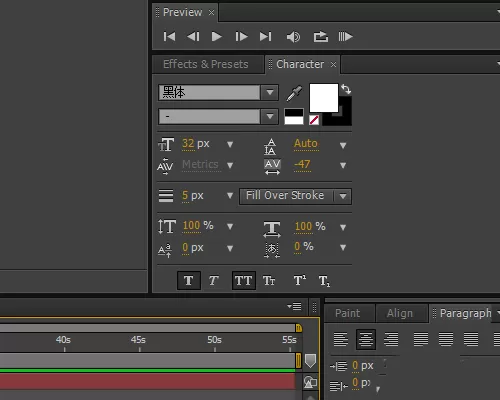Toggle All Caps text style

[244, 280]
